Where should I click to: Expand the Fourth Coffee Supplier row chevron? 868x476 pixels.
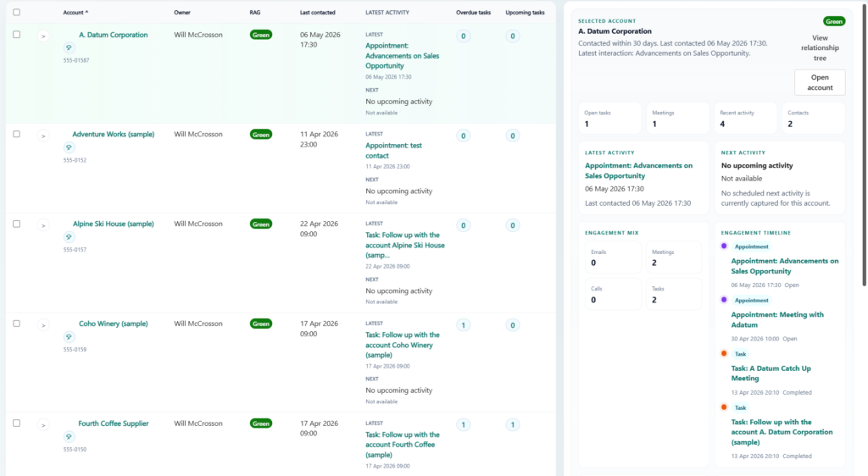43,424
